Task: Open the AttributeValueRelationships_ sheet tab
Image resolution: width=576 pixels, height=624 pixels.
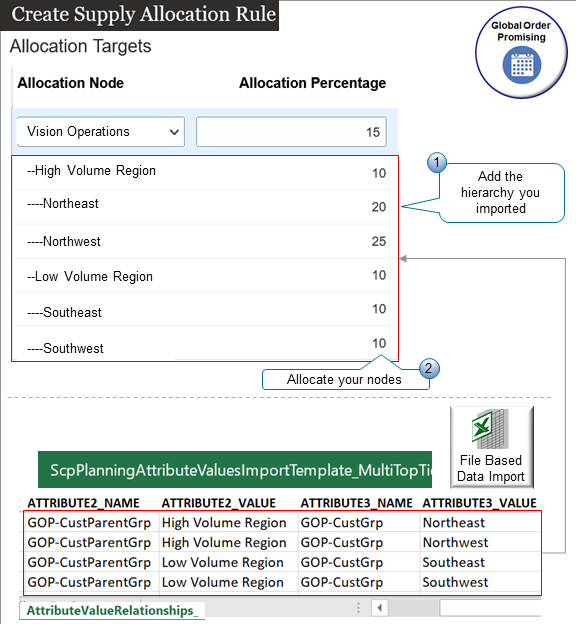Action: (112, 610)
